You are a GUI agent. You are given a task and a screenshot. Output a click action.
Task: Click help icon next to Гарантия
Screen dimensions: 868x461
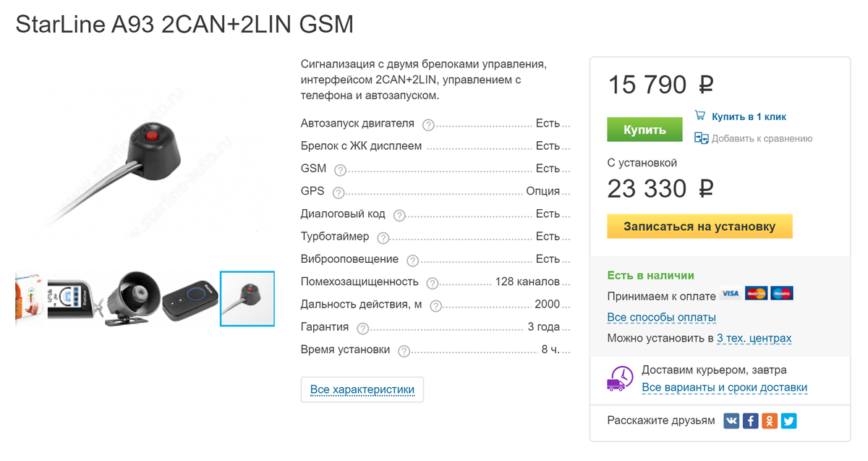(x=362, y=329)
